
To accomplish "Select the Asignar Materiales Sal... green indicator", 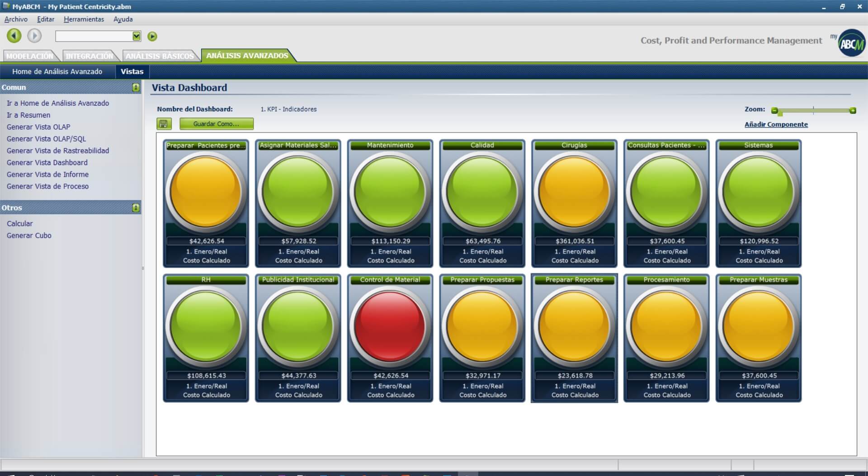I will coord(298,192).
